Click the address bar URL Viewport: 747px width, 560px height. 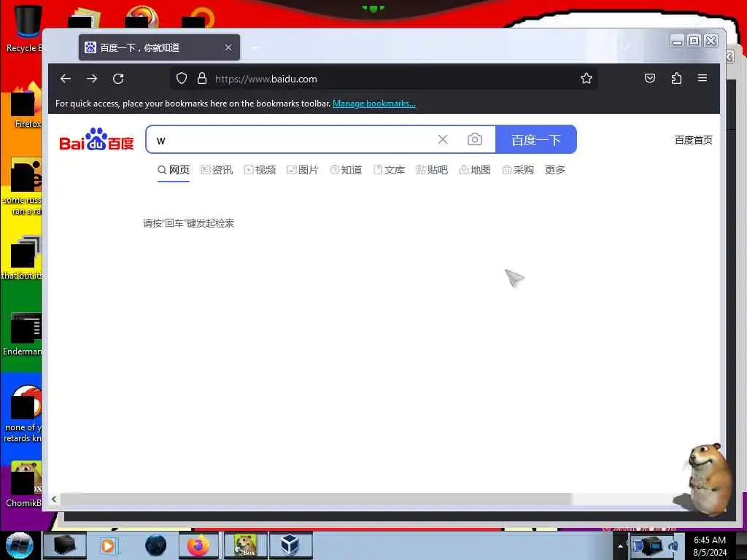[266, 79]
